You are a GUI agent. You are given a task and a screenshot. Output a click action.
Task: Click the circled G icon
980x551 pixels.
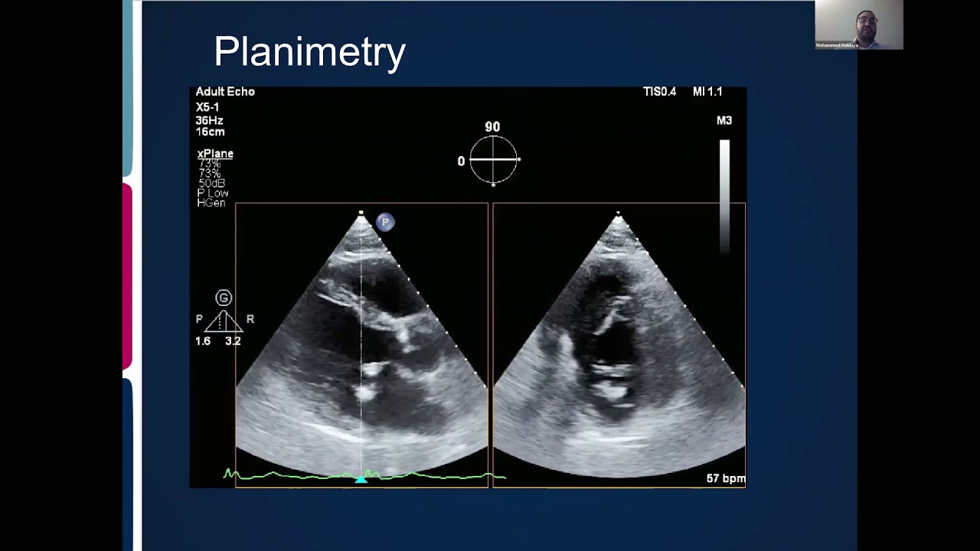pos(224,298)
